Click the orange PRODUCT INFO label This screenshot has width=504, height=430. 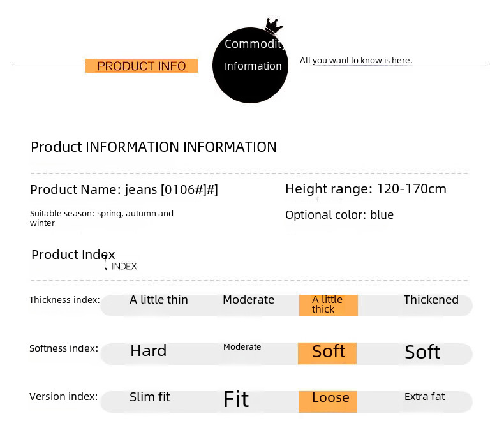tap(142, 66)
